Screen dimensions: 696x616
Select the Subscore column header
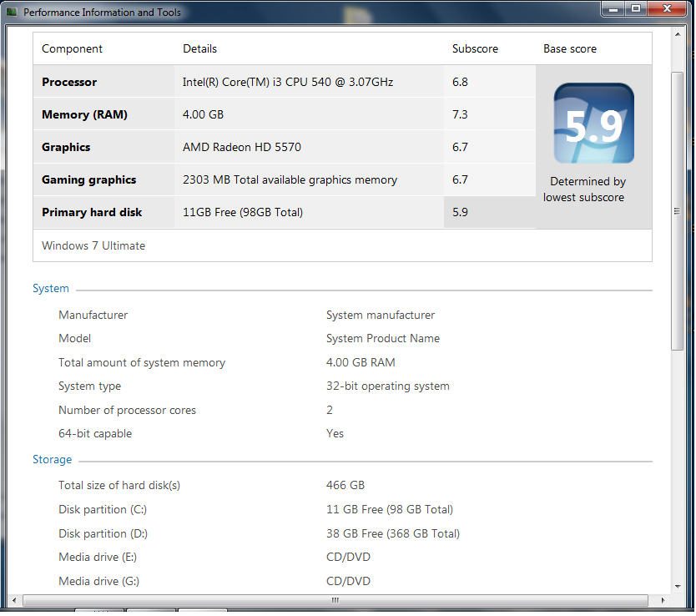475,48
